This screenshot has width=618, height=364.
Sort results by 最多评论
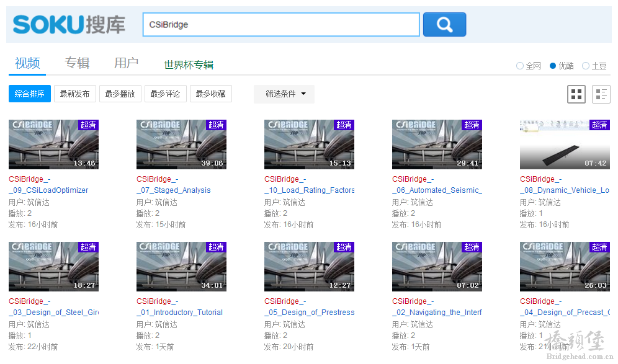tap(166, 94)
